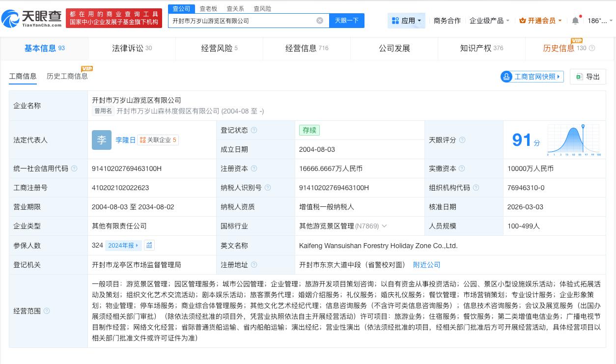Open the 查老板 menu item
The height and width of the screenshot is (364, 616).
coord(209,8)
